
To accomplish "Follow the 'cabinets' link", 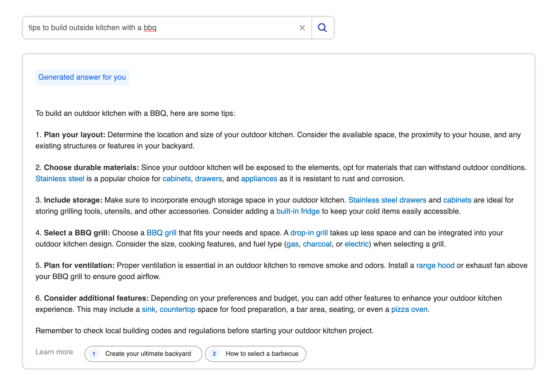I will (x=177, y=178).
